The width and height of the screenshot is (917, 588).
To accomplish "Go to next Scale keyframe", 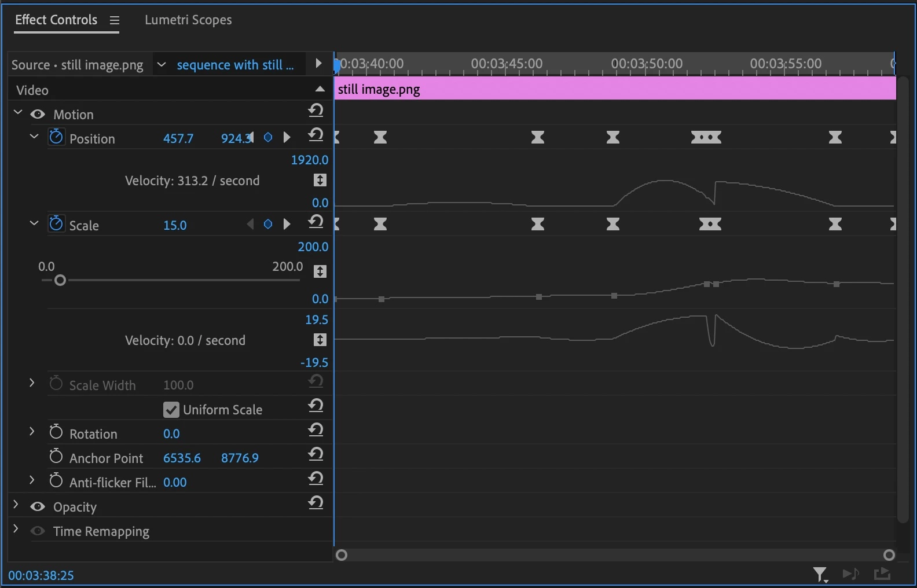I will click(x=287, y=225).
